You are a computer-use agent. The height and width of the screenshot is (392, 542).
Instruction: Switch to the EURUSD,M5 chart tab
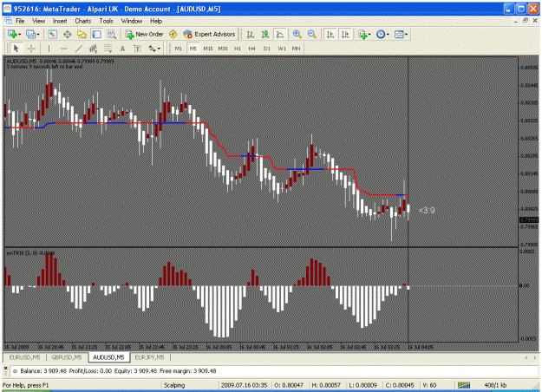(x=24, y=357)
